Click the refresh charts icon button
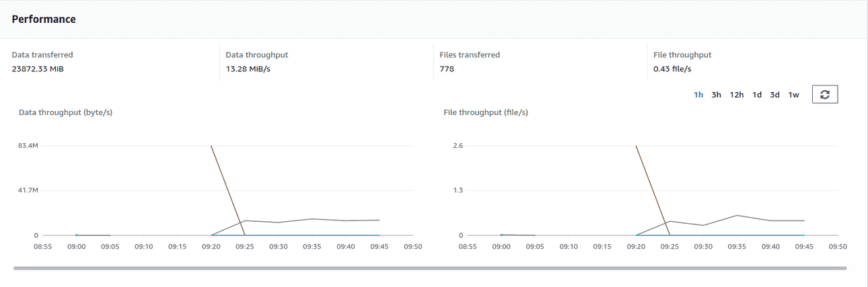The width and height of the screenshot is (868, 287). tap(824, 95)
